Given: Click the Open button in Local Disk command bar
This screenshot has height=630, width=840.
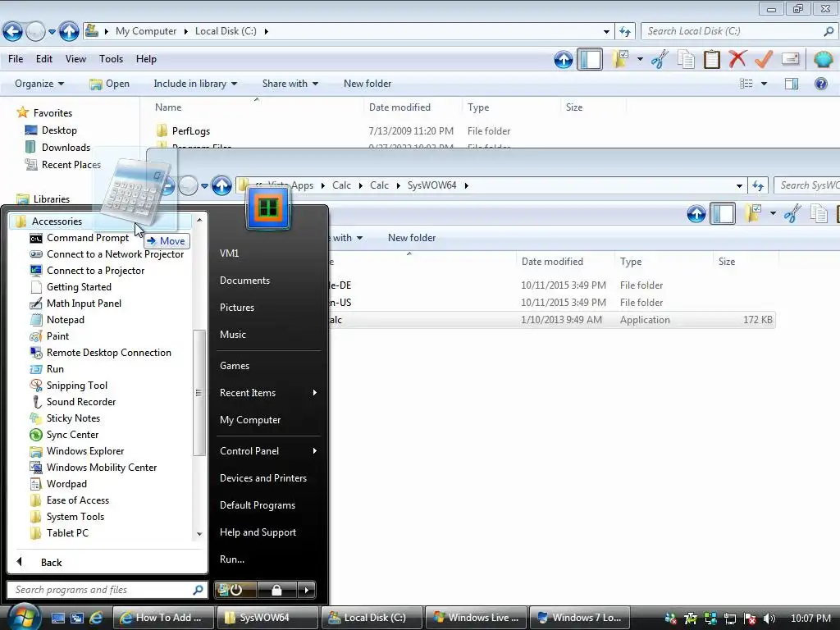Looking at the screenshot, I should 110,84.
